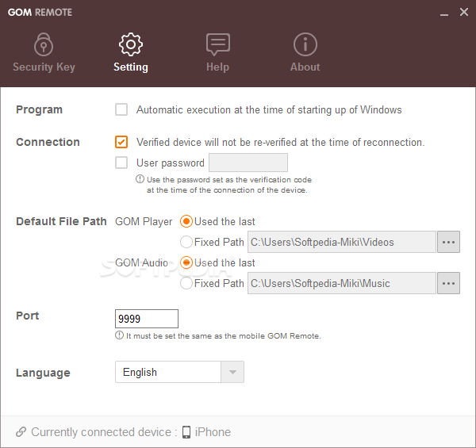Click the info icon under Port field
476x448 pixels.
119,335
